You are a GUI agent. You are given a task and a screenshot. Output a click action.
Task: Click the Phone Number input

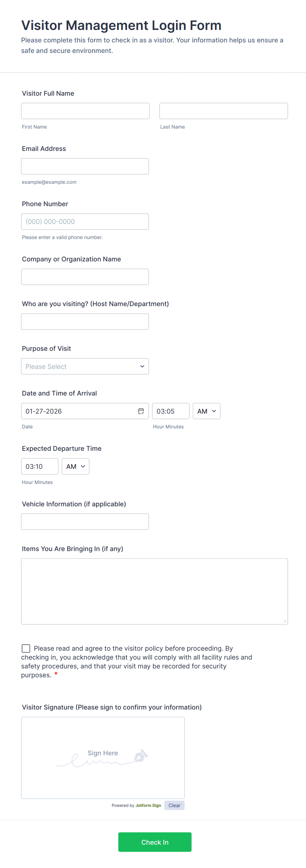85,221
